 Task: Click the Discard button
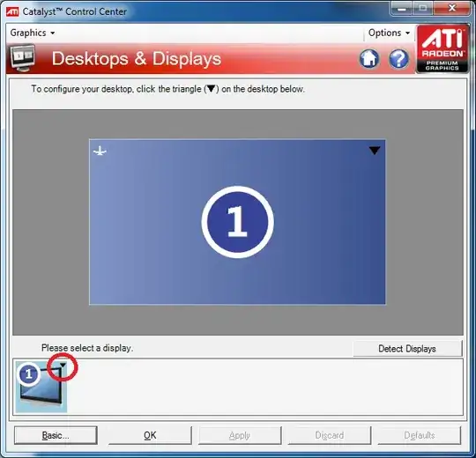pyautogui.click(x=330, y=435)
